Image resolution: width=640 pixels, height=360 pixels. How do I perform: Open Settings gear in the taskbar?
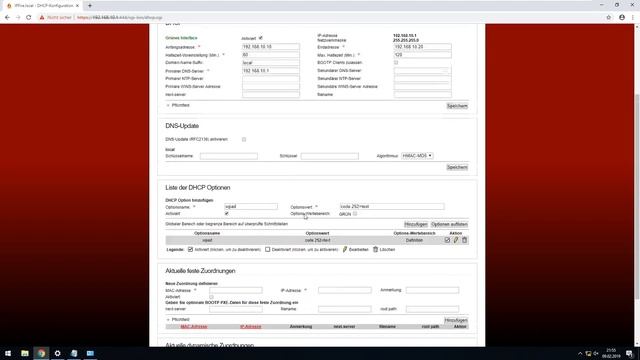pyautogui.click(x=58, y=353)
